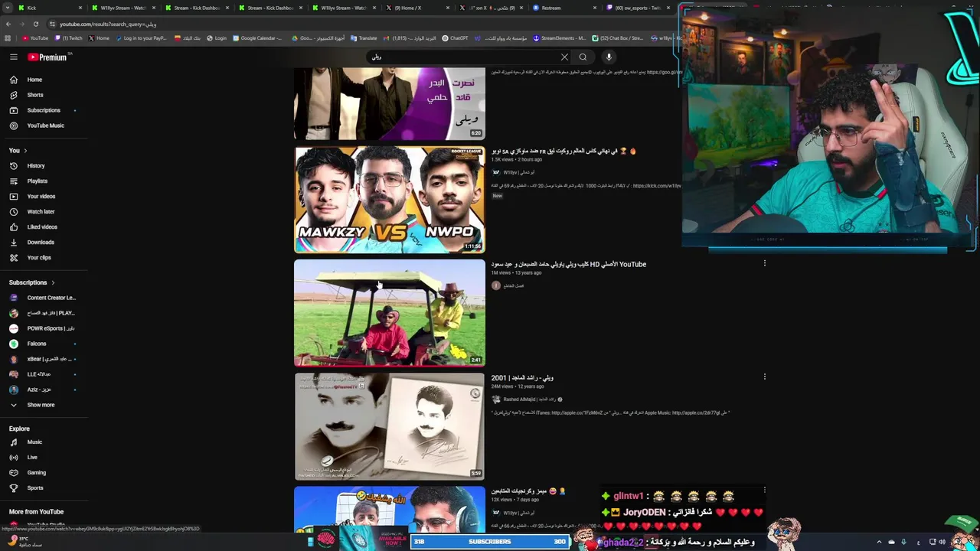Open the YouTube bookmark

(35, 38)
